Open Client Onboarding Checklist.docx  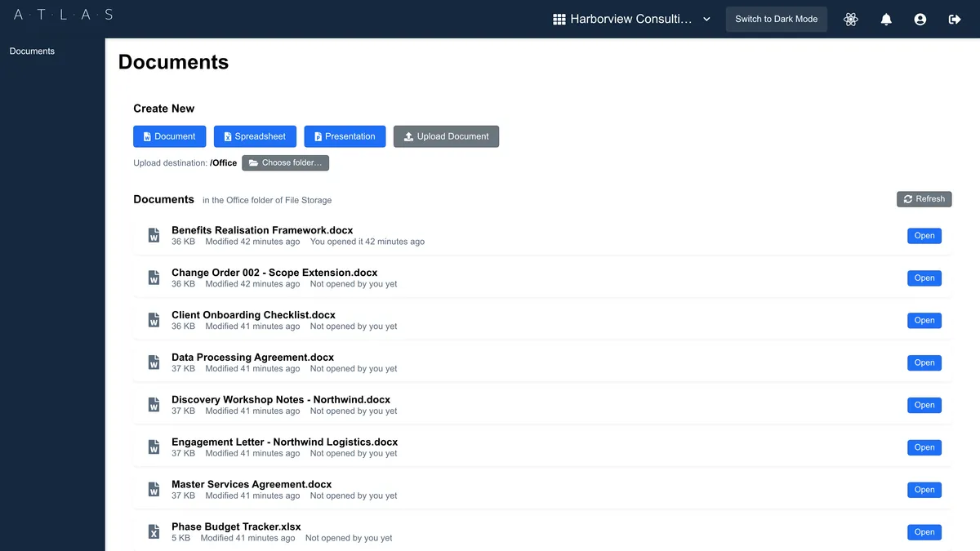point(924,320)
